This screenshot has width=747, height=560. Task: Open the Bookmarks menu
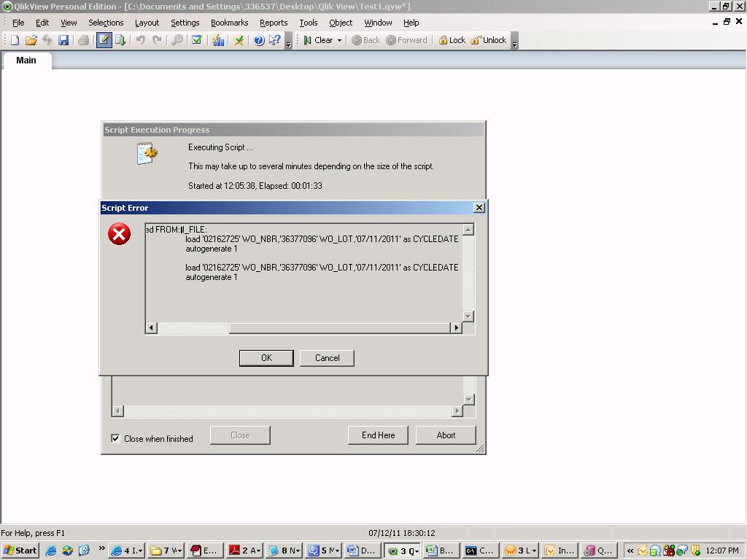230,23
